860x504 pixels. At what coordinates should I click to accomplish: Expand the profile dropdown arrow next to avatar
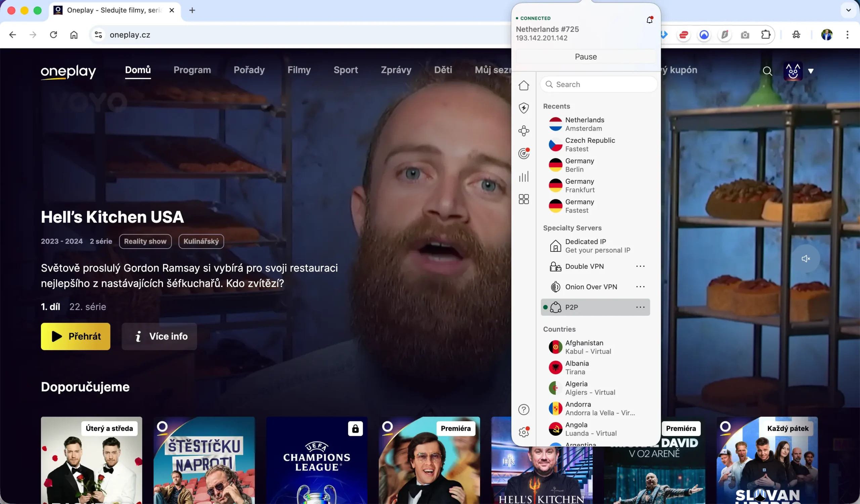[812, 71]
